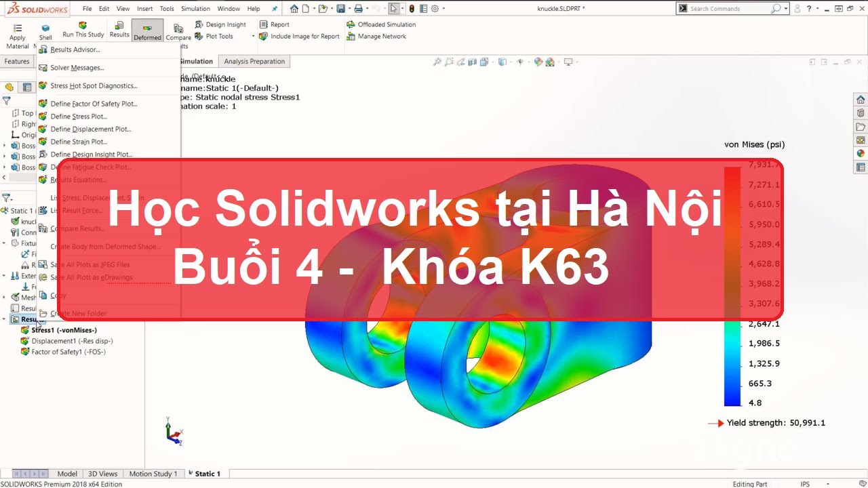Expand the Search Commands dropdown arrow
The width and height of the screenshot is (868, 488).
pos(786,9)
